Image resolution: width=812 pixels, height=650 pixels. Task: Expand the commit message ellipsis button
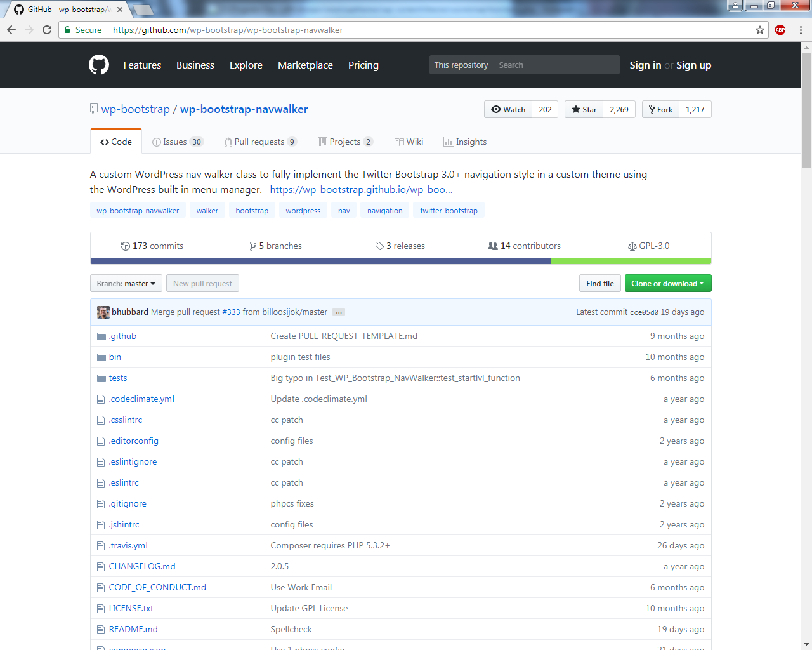click(x=339, y=312)
